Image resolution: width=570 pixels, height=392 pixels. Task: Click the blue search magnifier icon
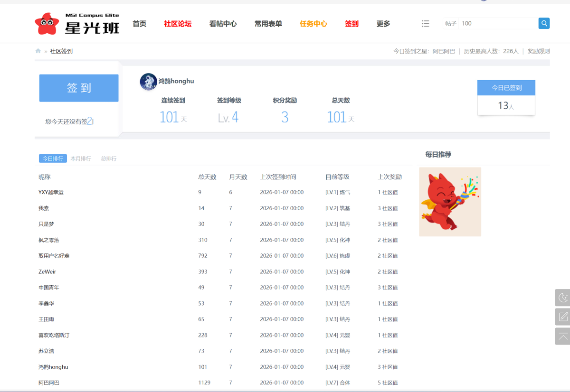543,23
